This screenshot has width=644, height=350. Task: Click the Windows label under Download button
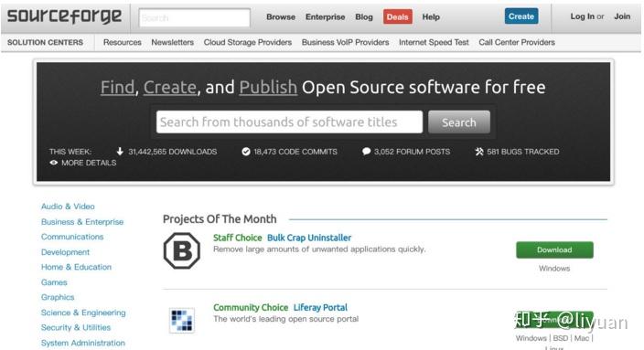pos(554,269)
